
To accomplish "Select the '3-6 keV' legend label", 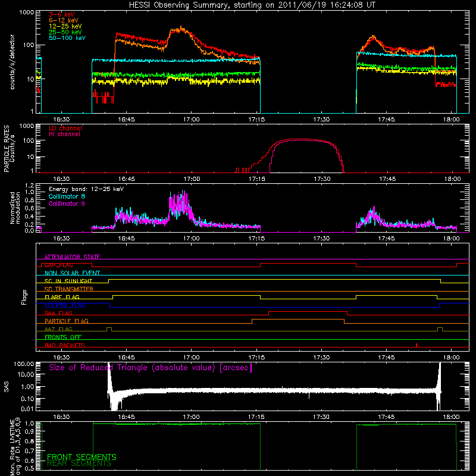I will (61, 14).
